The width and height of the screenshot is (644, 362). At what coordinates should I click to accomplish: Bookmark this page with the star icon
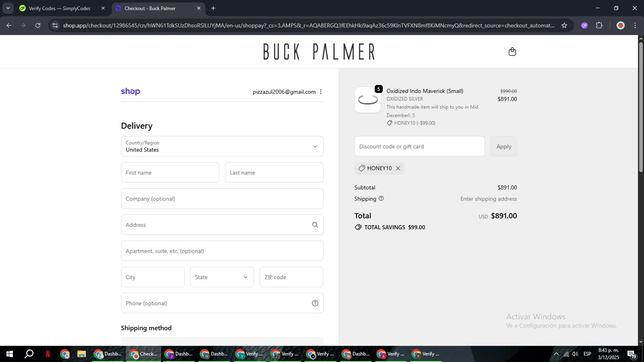coord(564,25)
